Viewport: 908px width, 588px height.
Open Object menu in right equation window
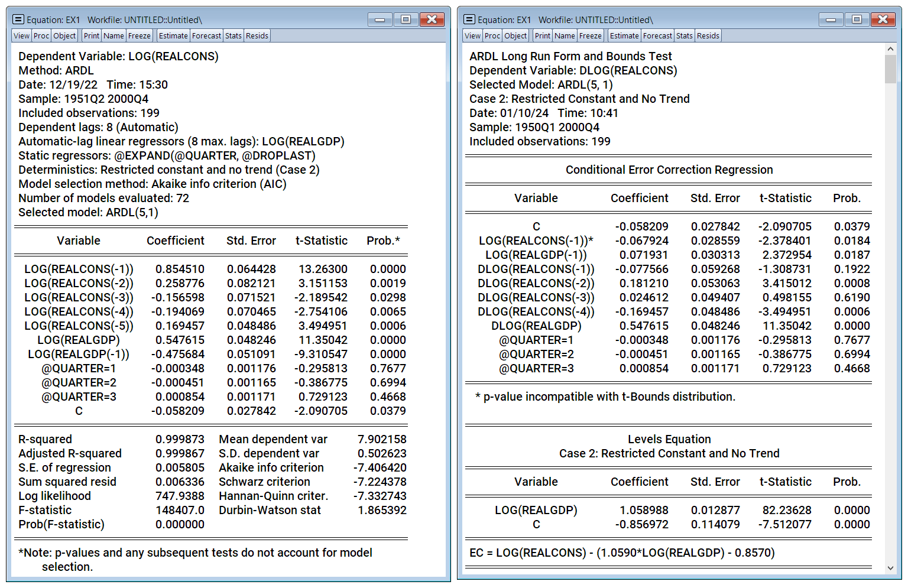coord(515,35)
